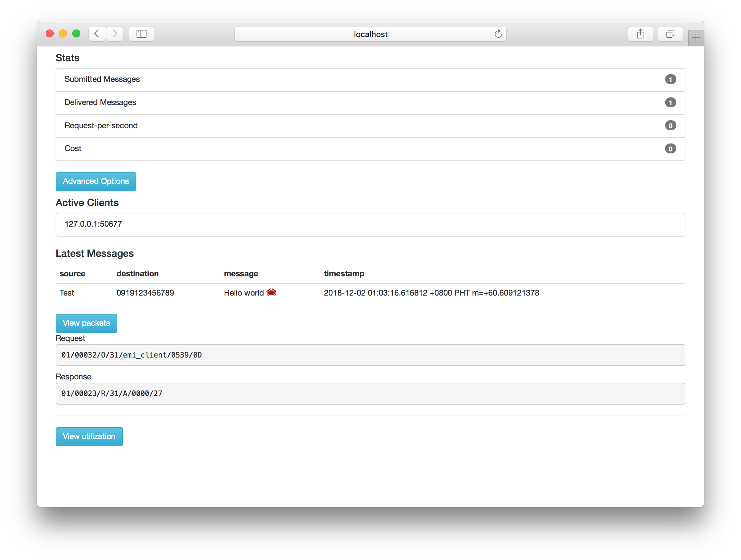Screen dimensions: 741x560
Task: Select active client 127.0.0.1:50677
Action: 93,224
